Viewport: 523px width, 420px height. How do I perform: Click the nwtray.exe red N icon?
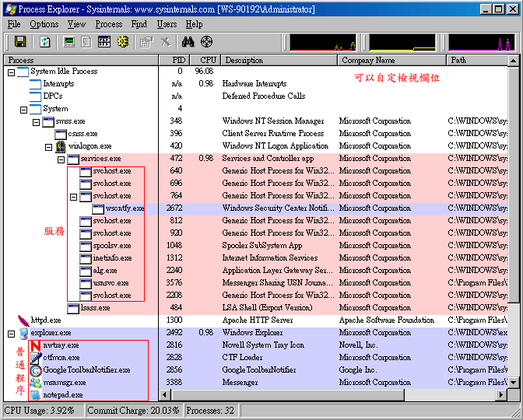pyautogui.click(x=35, y=345)
